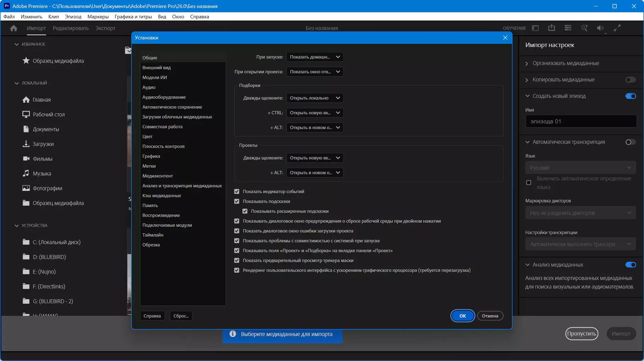The image size is (644, 361).
Task: Toggle GPU-accelerated UI rendering checkbox
Action: coord(237,270)
